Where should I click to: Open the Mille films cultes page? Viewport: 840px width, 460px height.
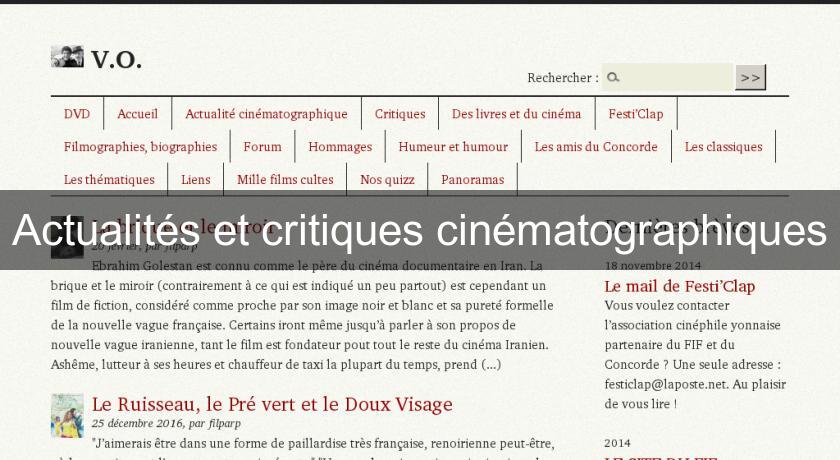pyautogui.click(x=285, y=180)
